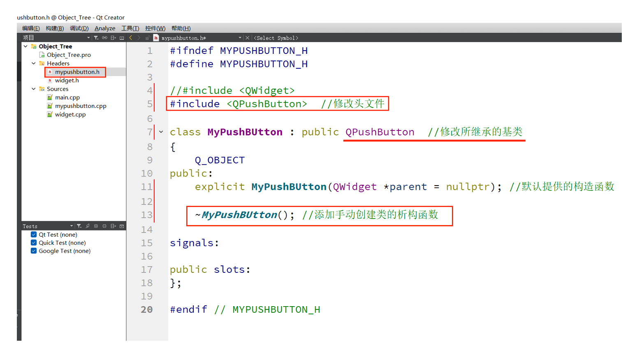Navigate back in the code editor
The image size is (644, 351).
130,37
